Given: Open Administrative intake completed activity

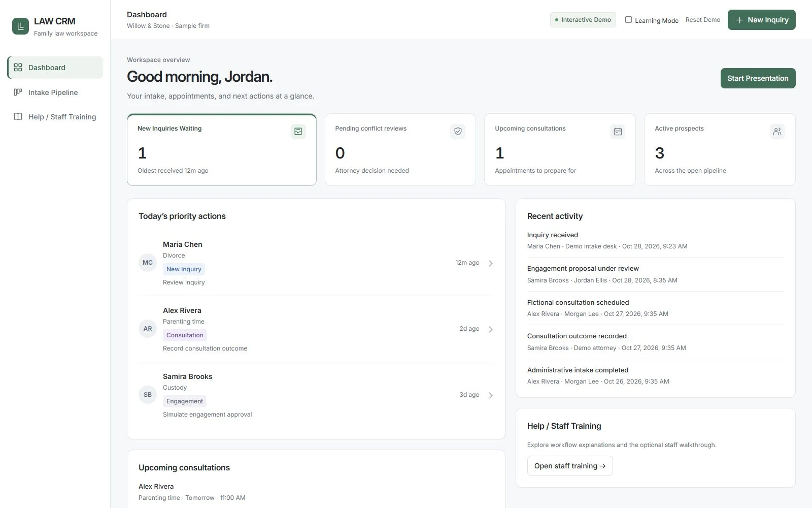Looking at the screenshot, I should 655,375.
